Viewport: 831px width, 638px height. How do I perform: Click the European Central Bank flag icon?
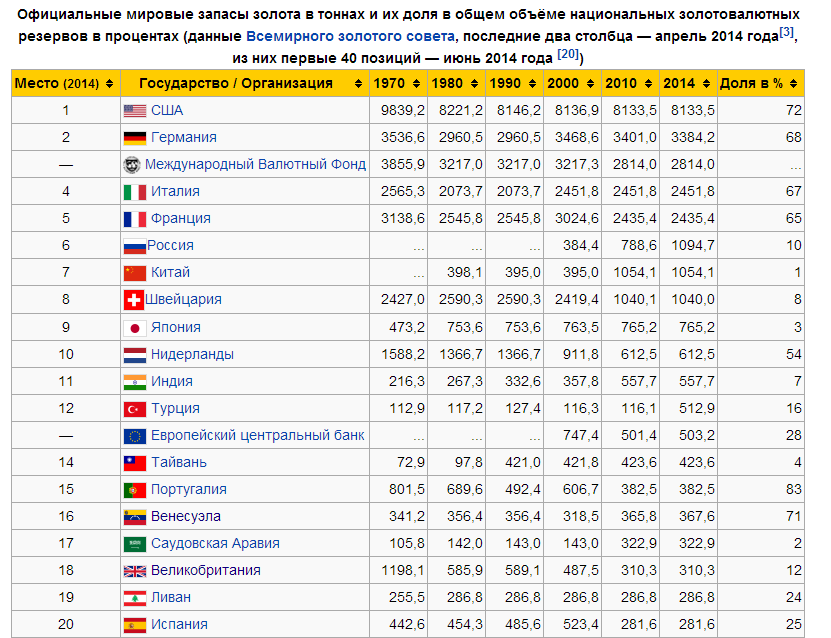click(134, 436)
